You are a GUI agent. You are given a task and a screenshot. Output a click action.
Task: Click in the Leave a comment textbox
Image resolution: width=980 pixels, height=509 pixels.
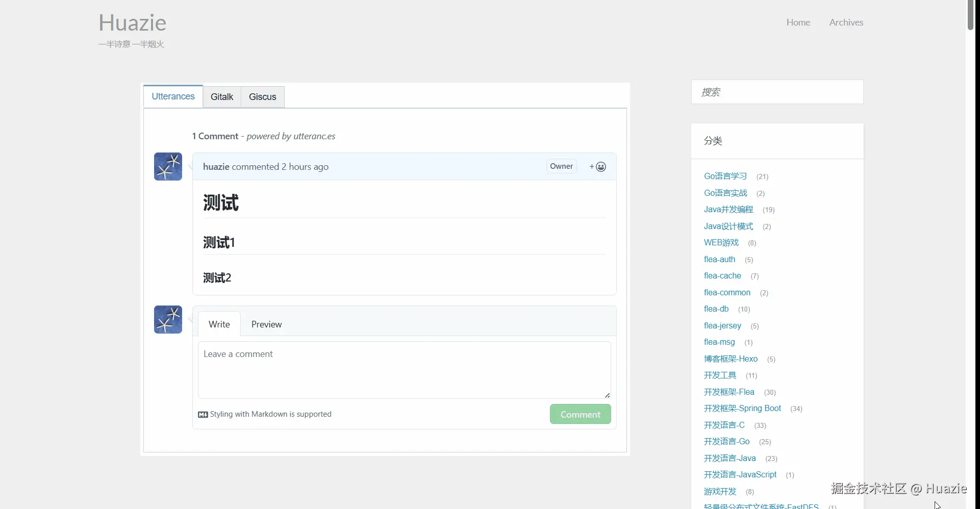click(404, 370)
